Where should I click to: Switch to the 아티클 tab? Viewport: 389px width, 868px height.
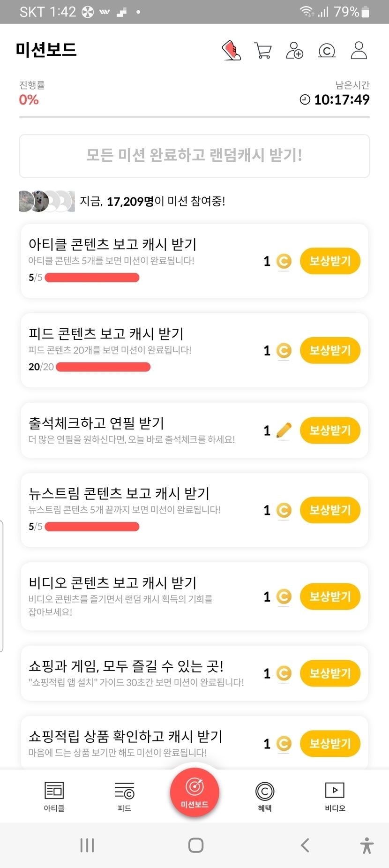[x=54, y=796]
